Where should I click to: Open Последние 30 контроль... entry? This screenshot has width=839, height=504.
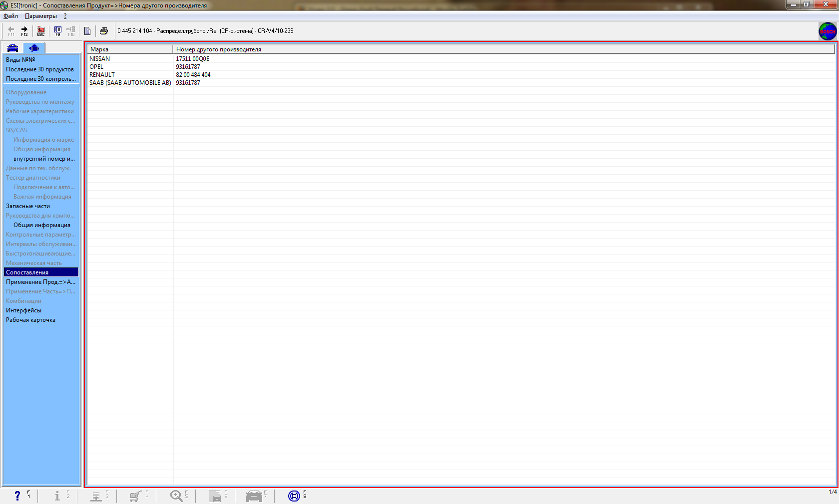coord(41,79)
